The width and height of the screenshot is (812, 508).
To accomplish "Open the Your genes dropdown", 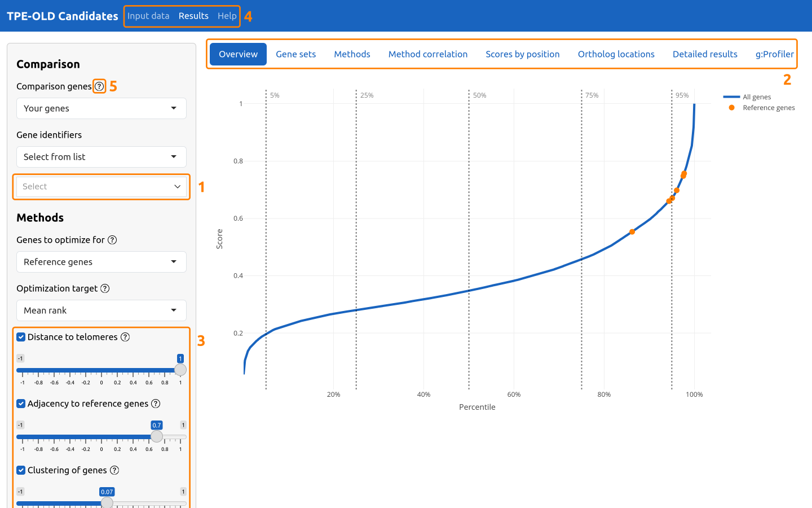I will click(101, 108).
